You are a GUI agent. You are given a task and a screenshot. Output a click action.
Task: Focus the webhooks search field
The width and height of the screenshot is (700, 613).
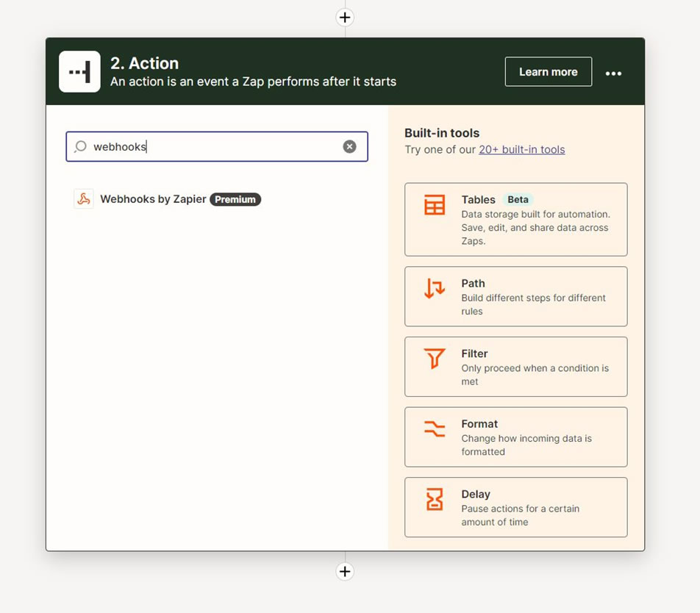click(217, 146)
